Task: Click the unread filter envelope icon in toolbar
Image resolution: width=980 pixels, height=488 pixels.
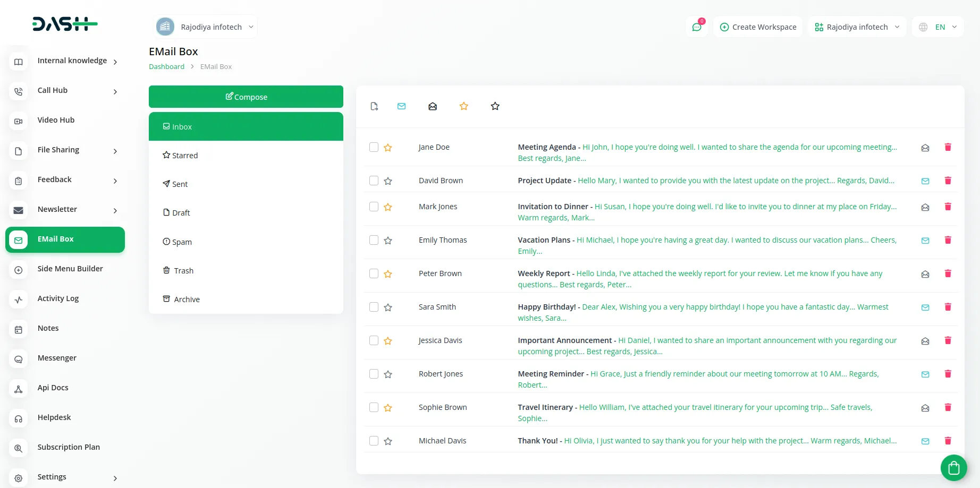Action: coord(402,106)
